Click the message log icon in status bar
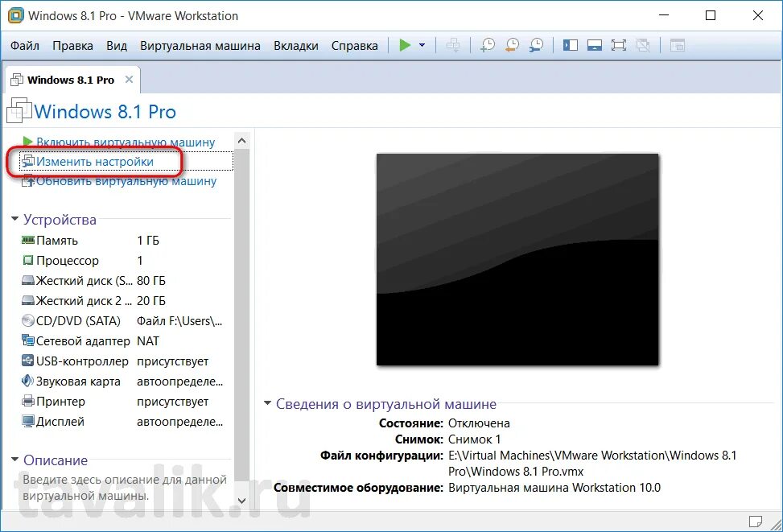This screenshot has height=532, width=783. coord(755,522)
